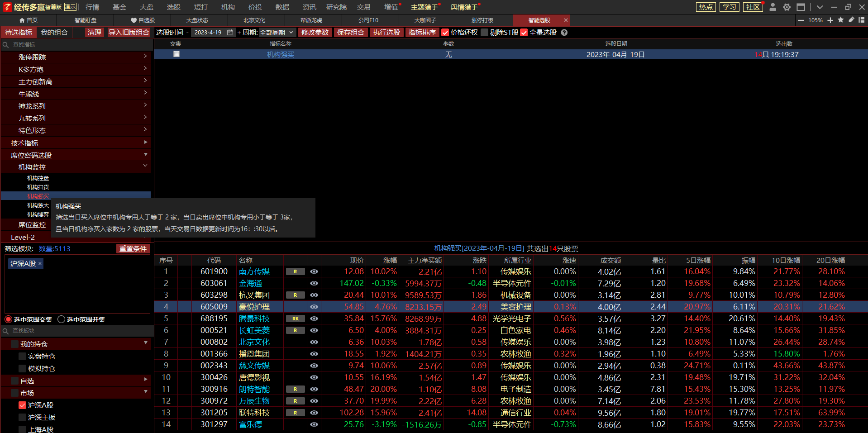This screenshot has width=868, height=433.
Task: Click the help question mark icon
Action: pos(564,33)
